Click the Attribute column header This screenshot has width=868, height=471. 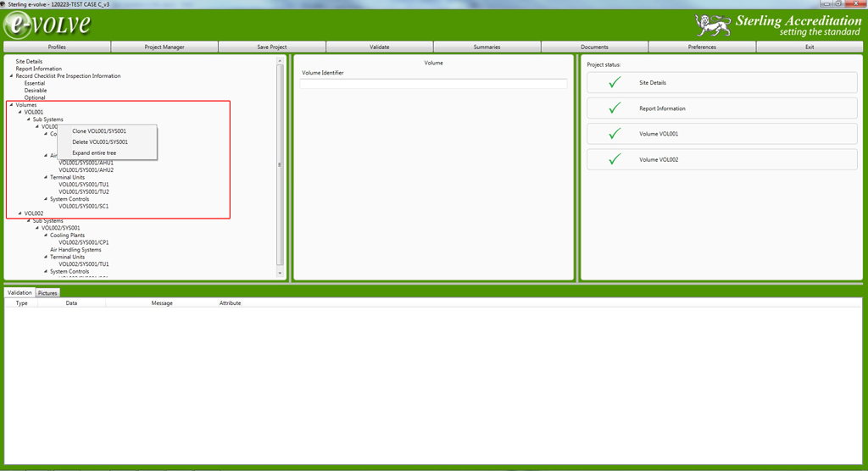pos(230,303)
